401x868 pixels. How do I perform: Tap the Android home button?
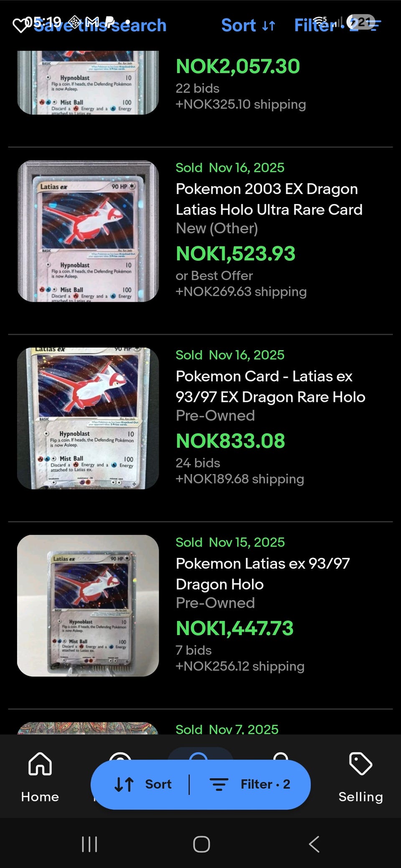[x=201, y=844]
